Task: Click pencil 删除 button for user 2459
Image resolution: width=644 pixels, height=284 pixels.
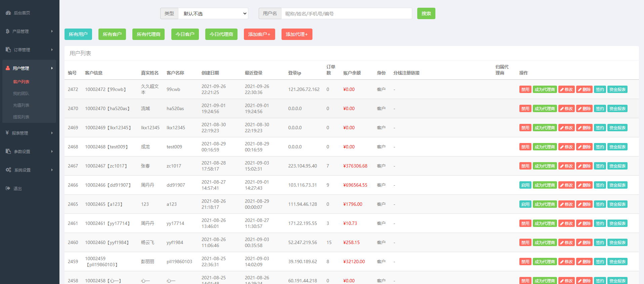Action: [585, 262]
